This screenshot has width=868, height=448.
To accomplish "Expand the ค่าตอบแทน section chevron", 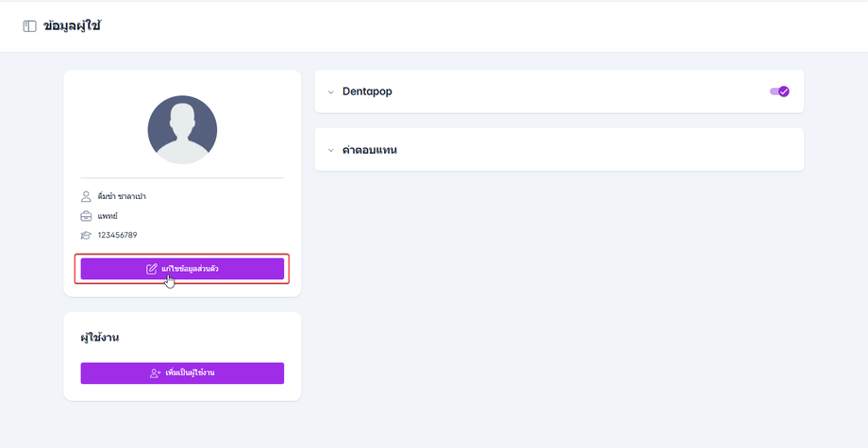I will click(x=331, y=150).
